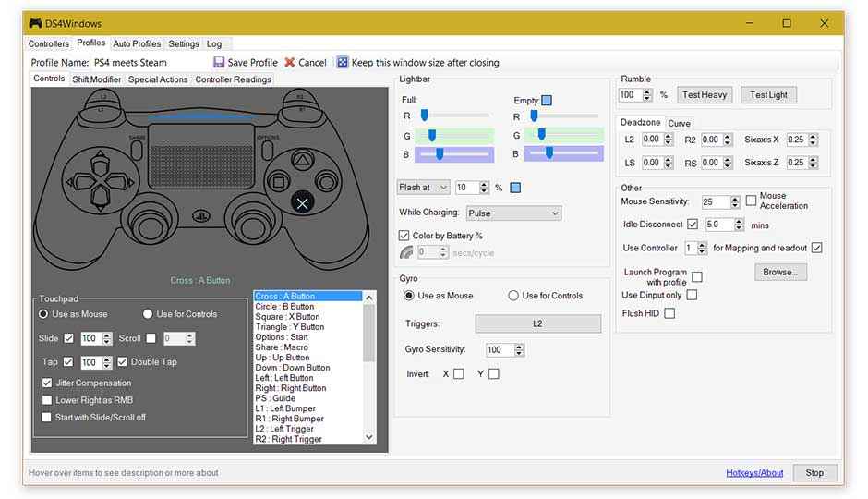Open the Auto Profiles tab
The width and height of the screenshot is (868, 499).
[137, 43]
